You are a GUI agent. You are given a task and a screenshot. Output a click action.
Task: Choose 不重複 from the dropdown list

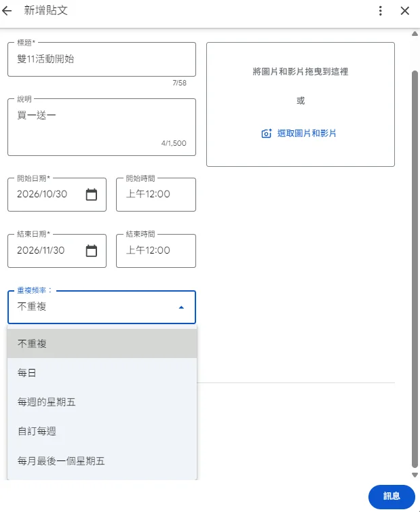(x=102, y=344)
